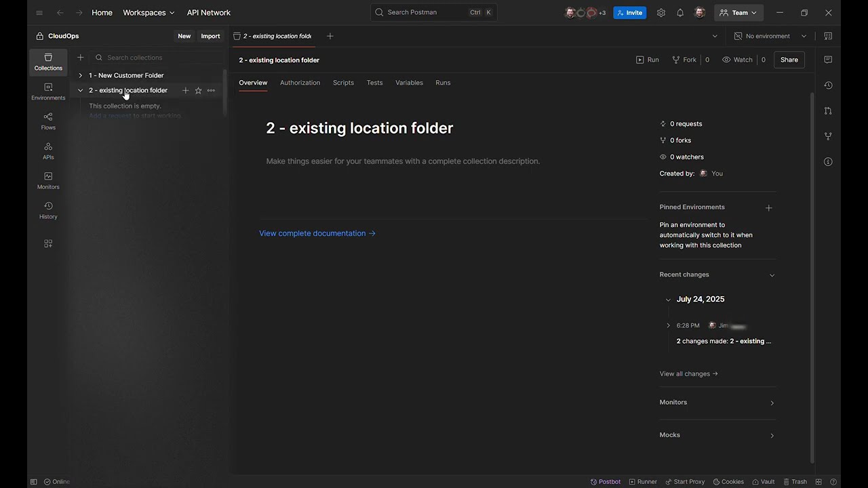Open the settings gear icon

pos(661,13)
